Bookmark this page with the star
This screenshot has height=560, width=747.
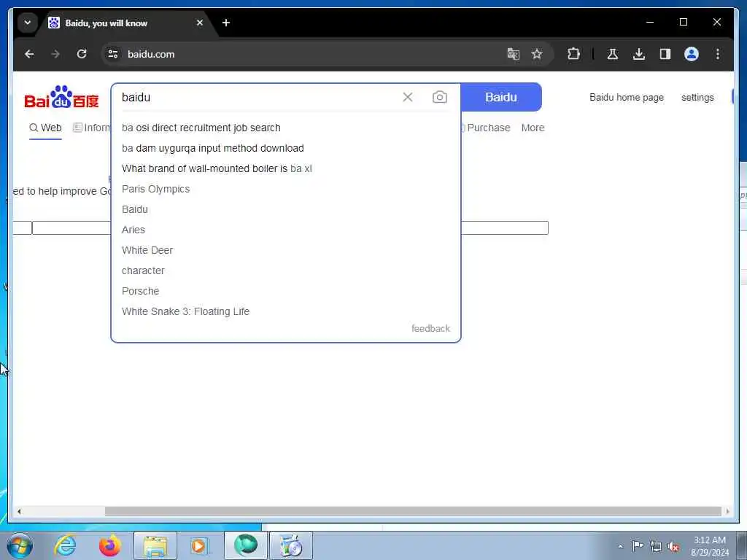[x=537, y=54]
